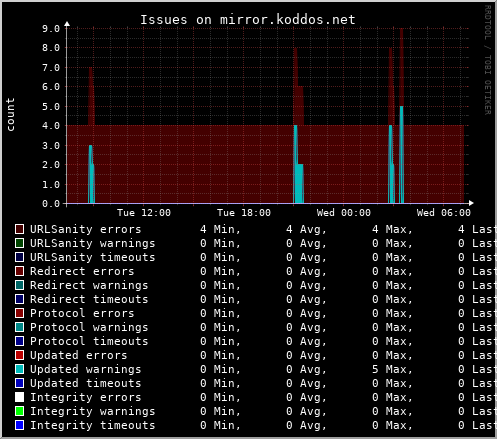497x439 pixels.
Task: Select the Updated warnings cyan swatch
Action: pyautogui.click(x=19, y=369)
